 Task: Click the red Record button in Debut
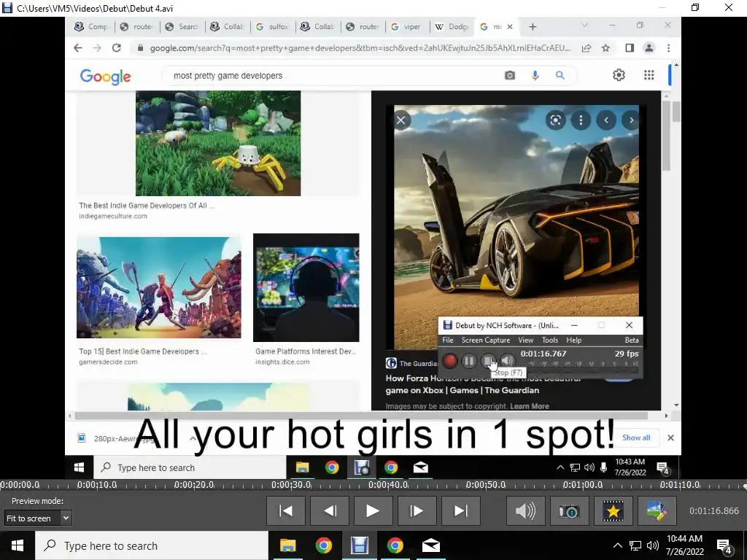pyautogui.click(x=449, y=361)
